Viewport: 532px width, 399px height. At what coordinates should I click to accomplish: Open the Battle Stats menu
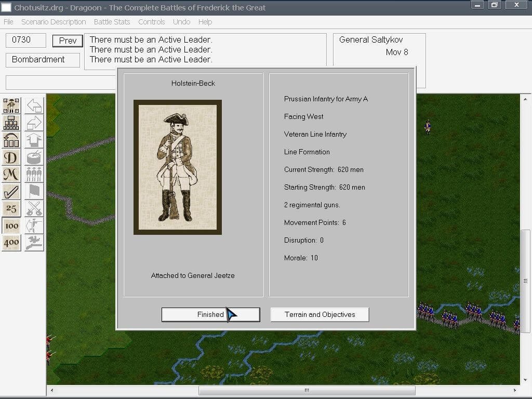click(112, 22)
